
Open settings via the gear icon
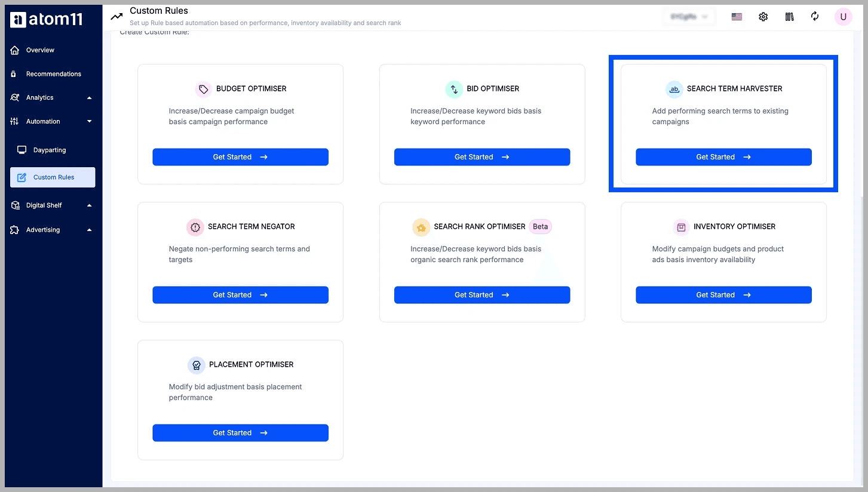coord(763,17)
